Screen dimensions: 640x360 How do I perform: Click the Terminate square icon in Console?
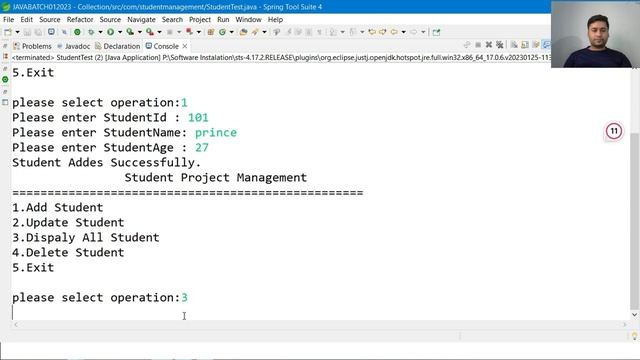(478, 44)
